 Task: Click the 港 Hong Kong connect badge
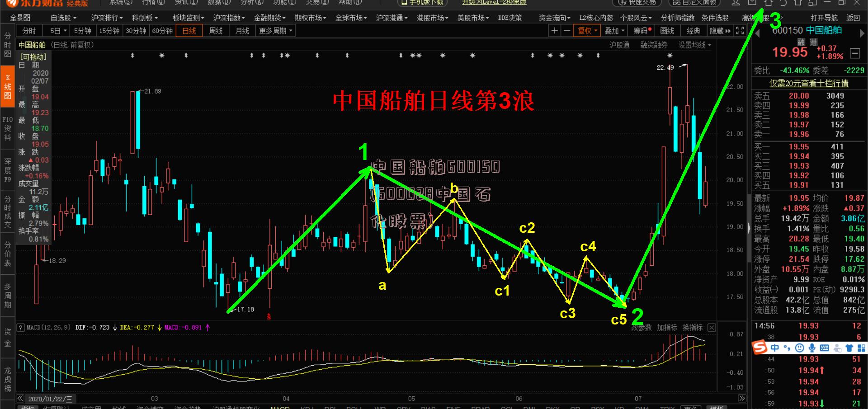(x=813, y=42)
